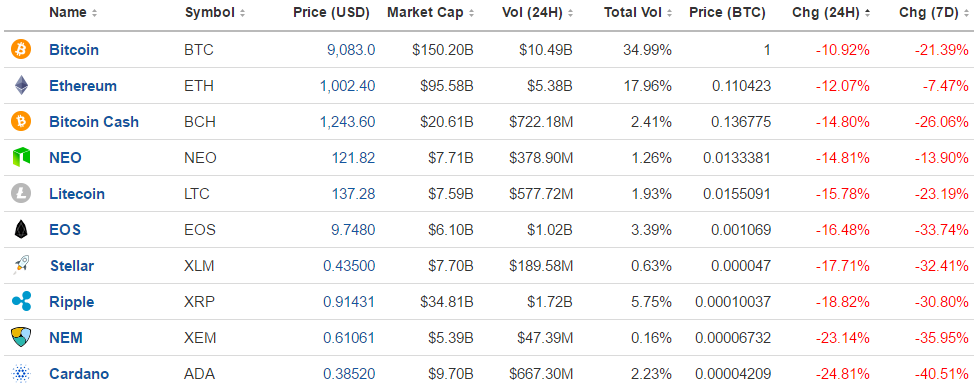Screen dimensions: 976x392
Task: Click the Bitcoin coin logo icon
Action: [21, 49]
